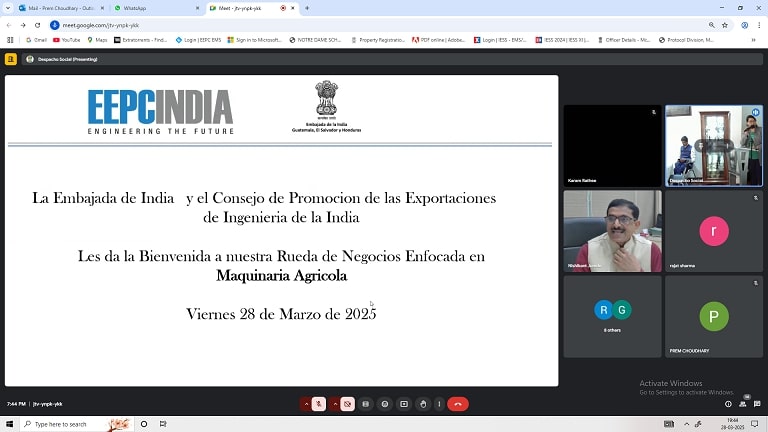Viewport: 768px width, 432px height.
Task: Open the YouTube bookmark
Action: [67, 40]
